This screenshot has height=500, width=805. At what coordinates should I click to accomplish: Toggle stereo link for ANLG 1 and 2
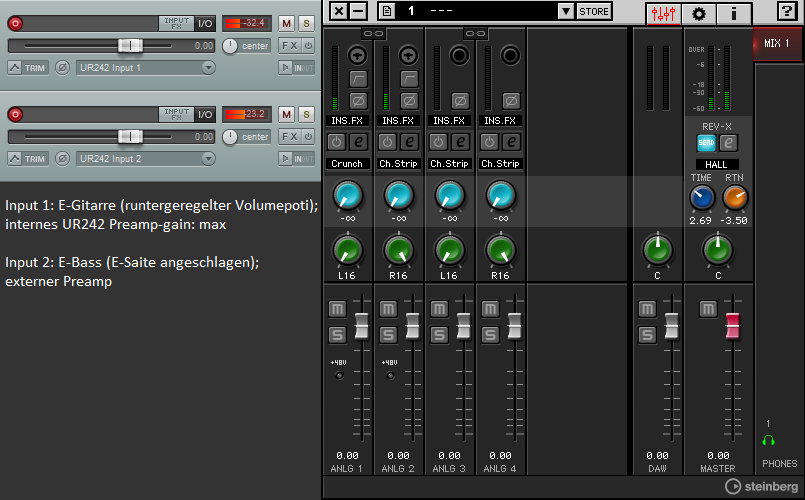click(x=373, y=33)
